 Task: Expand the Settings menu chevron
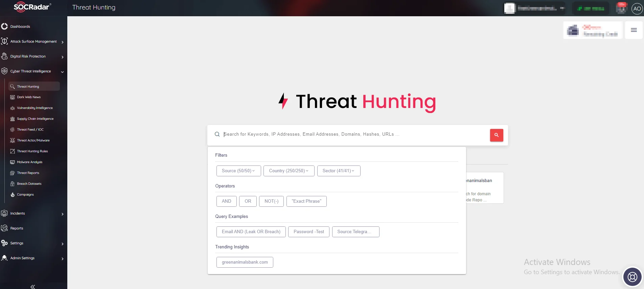63,244
